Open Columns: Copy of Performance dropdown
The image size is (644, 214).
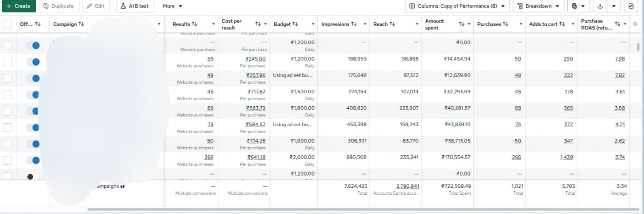pos(457,6)
